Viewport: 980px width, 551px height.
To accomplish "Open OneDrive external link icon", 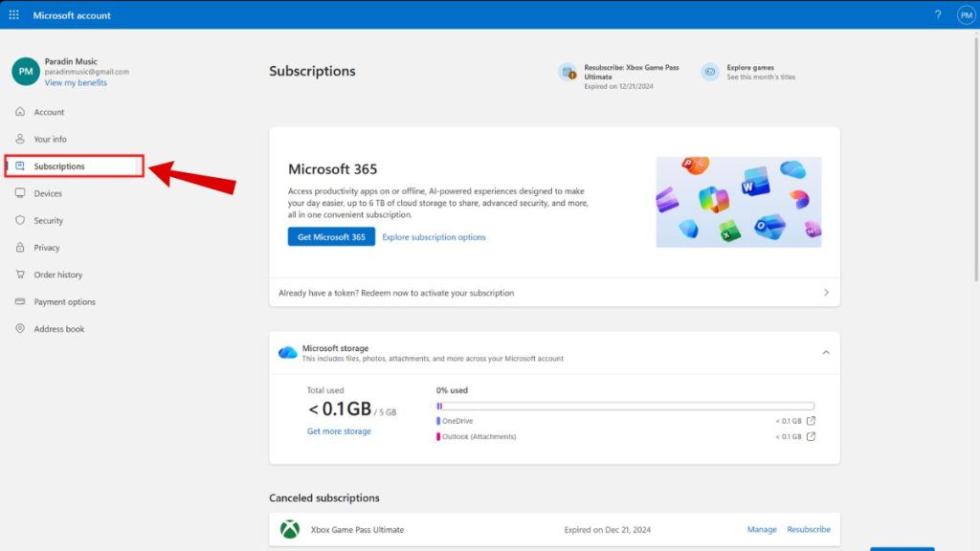I will (x=812, y=421).
